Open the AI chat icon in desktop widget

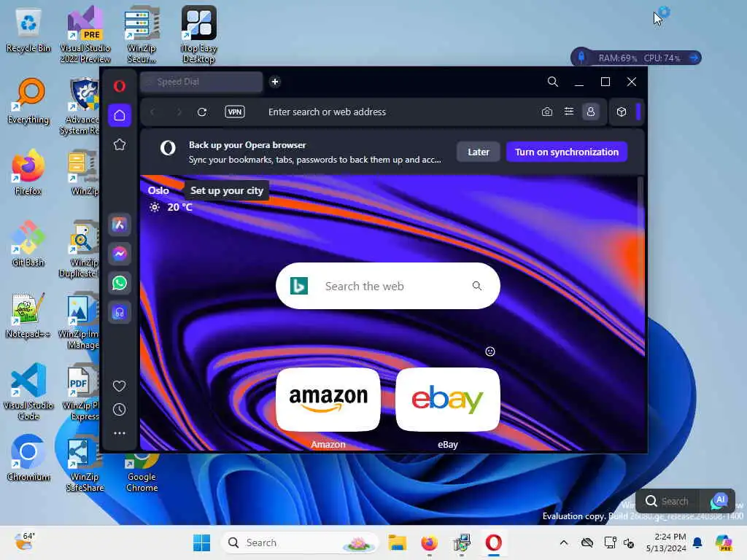(x=719, y=501)
